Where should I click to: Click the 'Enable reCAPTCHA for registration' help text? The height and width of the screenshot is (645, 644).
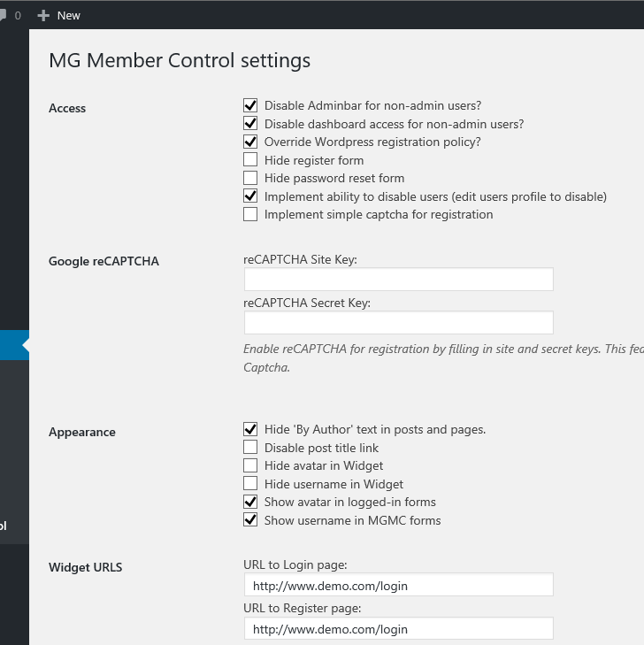coord(443,357)
